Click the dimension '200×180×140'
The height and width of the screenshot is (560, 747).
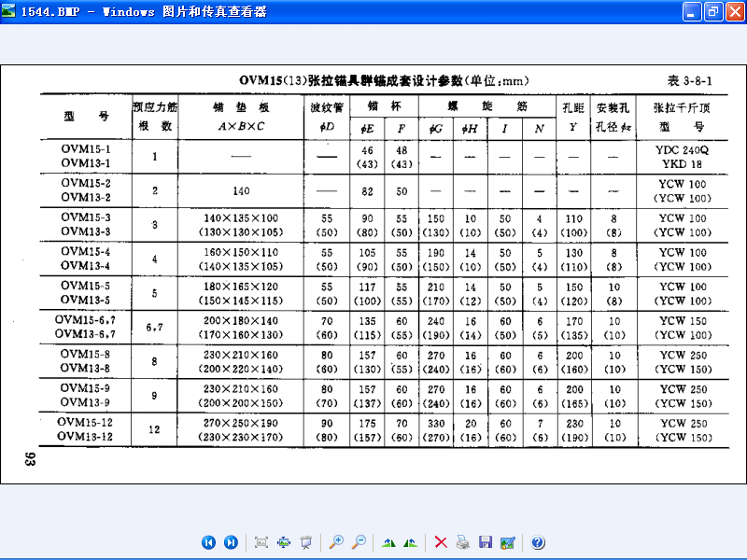click(241, 321)
